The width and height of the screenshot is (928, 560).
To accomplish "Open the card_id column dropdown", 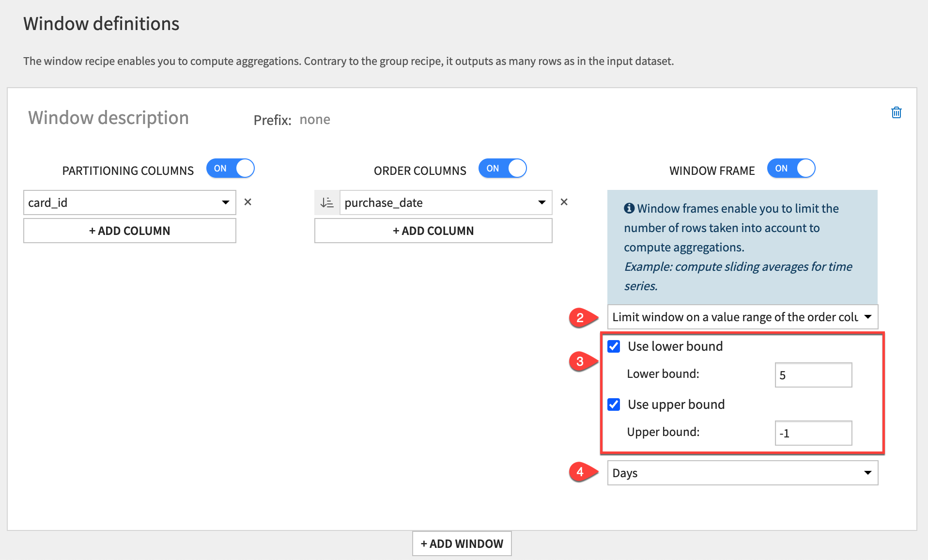I will [129, 202].
